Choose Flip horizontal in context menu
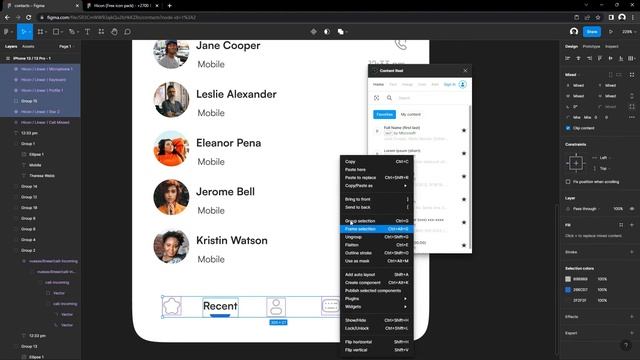The image size is (640, 360). click(376, 342)
